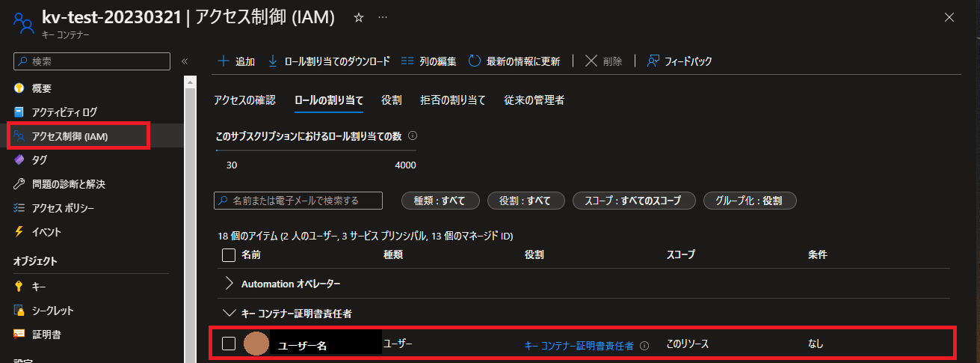
Task: Open the 種類 : すべて filter
Action: tap(439, 201)
